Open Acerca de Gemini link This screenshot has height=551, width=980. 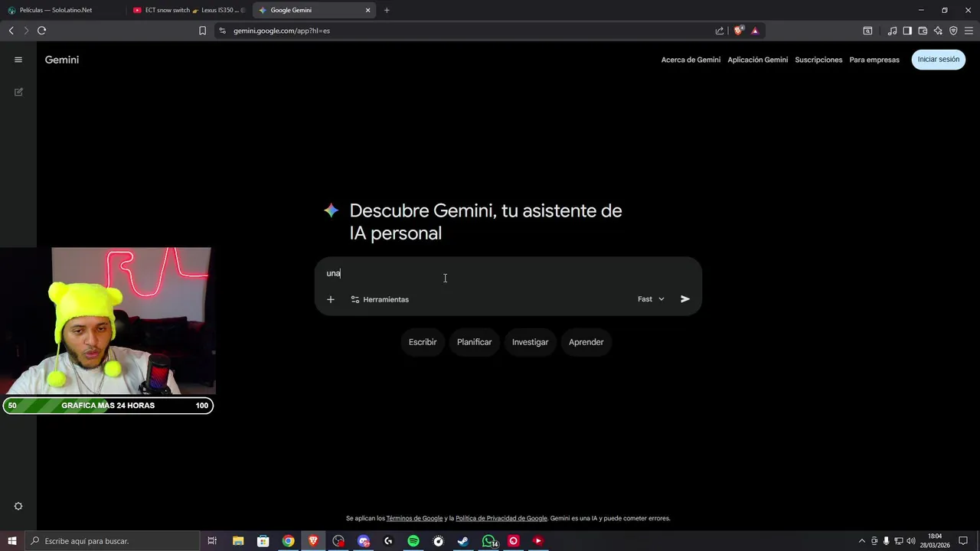point(691,60)
